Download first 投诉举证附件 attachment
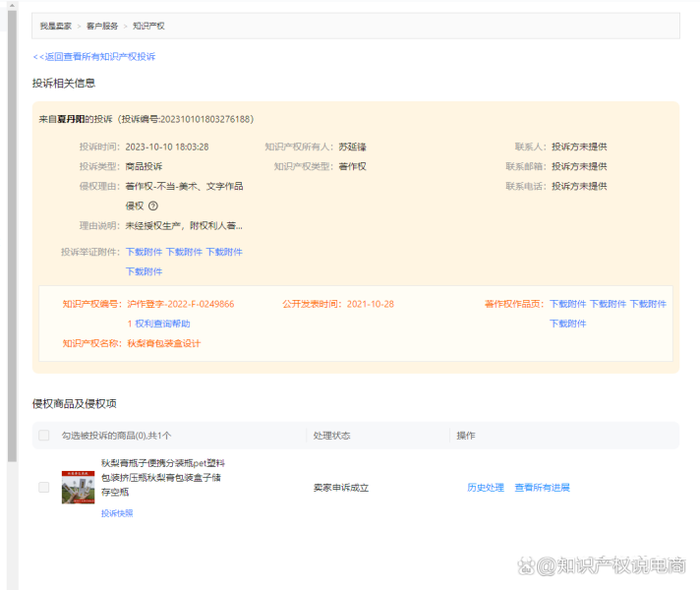The height and width of the screenshot is (590, 700). (x=144, y=252)
